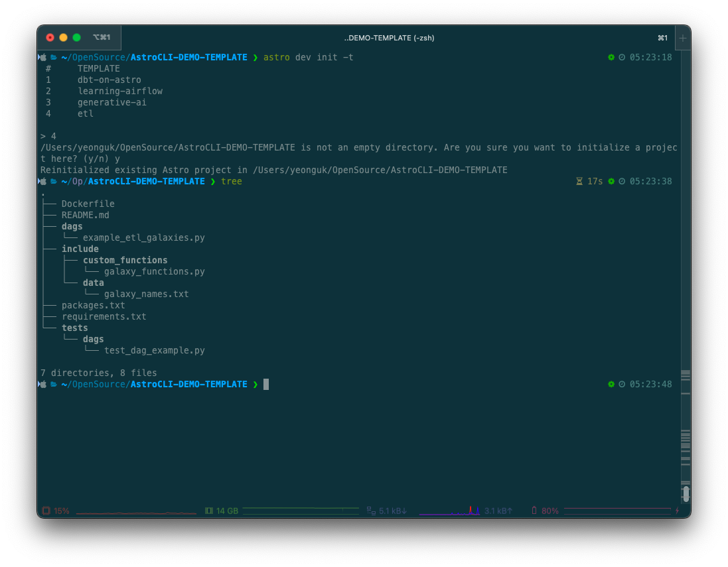Image resolution: width=728 pixels, height=567 pixels.
Task: Click 'packages.txt' in the tree
Action: click(x=94, y=306)
